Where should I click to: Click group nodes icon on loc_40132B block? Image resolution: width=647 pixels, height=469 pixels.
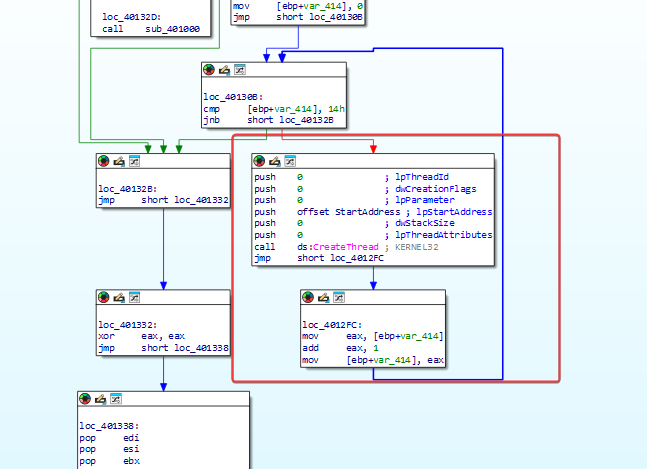click(x=135, y=161)
